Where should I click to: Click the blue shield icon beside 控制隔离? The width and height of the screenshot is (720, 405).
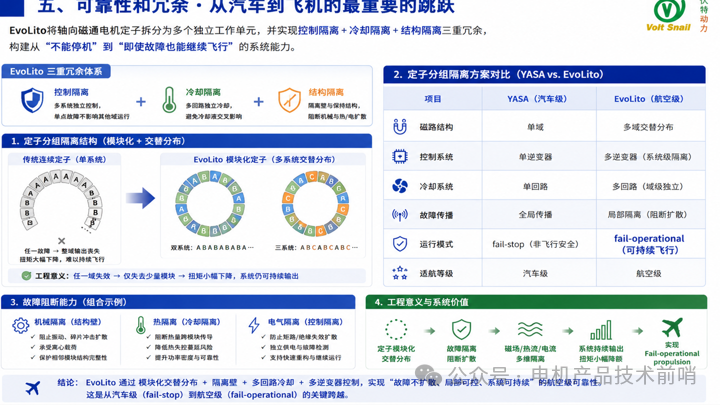pyautogui.click(x=32, y=101)
